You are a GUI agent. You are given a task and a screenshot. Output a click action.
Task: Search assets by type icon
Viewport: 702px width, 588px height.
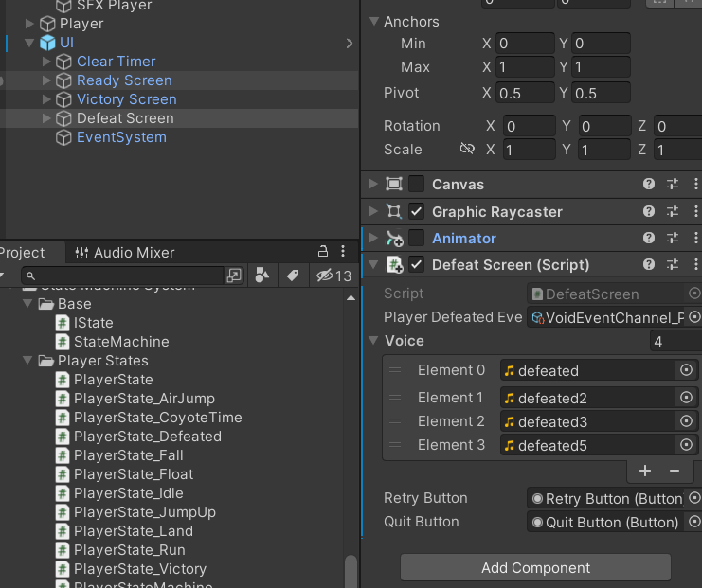tap(262, 276)
